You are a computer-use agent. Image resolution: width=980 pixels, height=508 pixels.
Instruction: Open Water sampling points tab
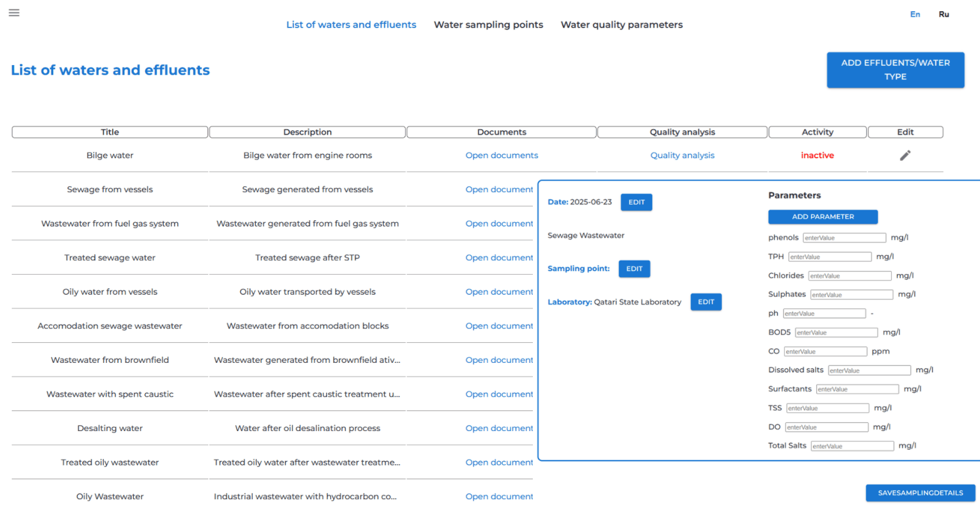[488, 25]
